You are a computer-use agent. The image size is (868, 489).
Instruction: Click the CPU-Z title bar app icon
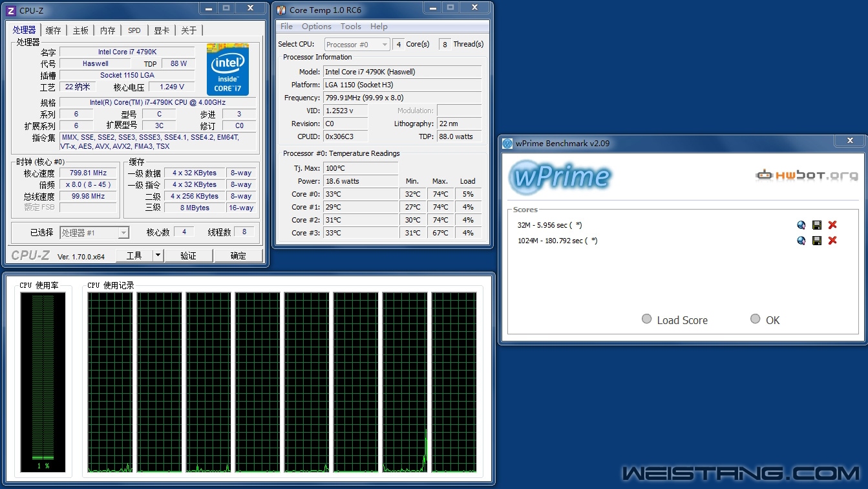tap(10, 10)
